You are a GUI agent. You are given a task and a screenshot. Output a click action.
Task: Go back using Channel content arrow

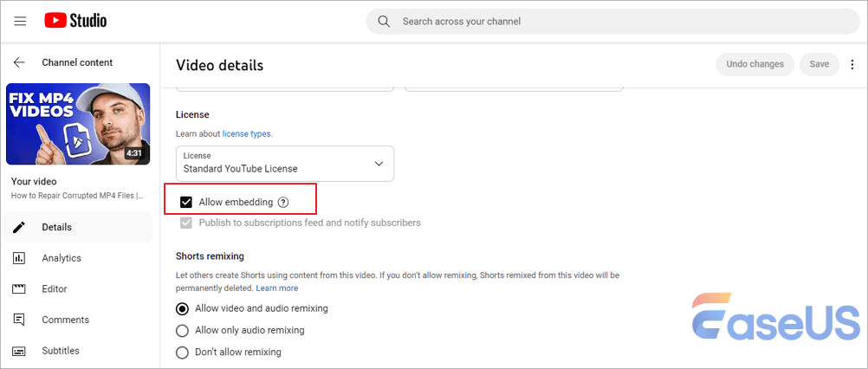pos(20,62)
